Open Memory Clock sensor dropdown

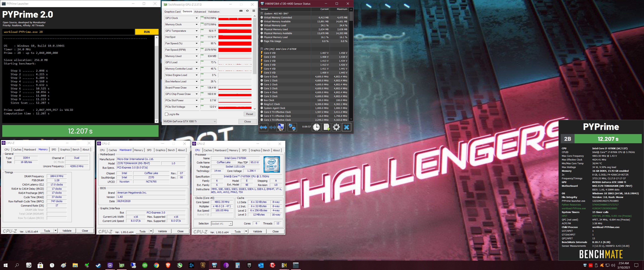tap(197, 25)
